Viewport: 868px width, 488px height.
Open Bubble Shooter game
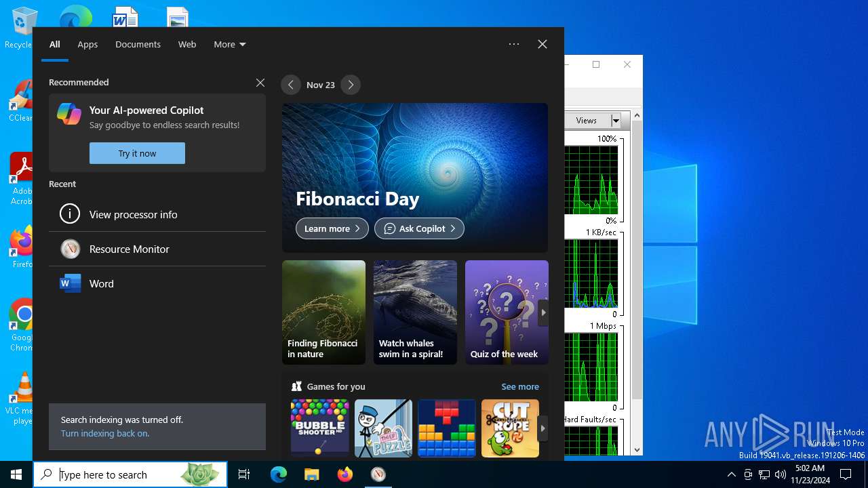coord(319,428)
